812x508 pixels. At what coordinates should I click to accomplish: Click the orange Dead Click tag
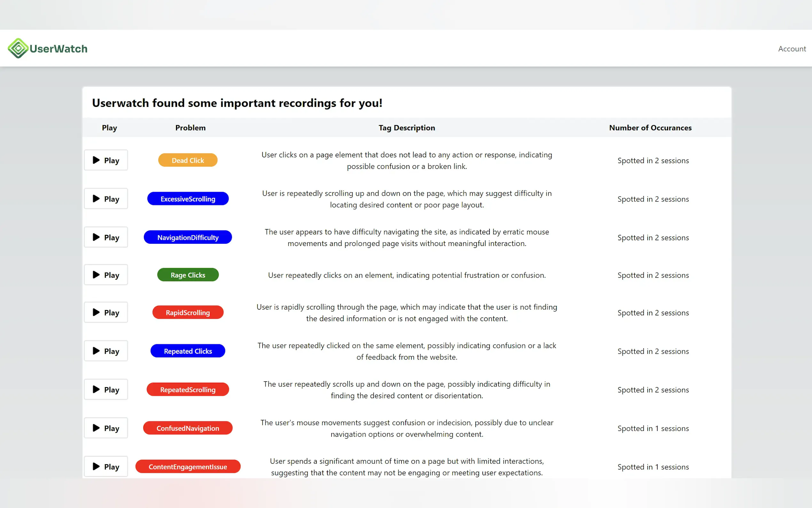point(188,160)
